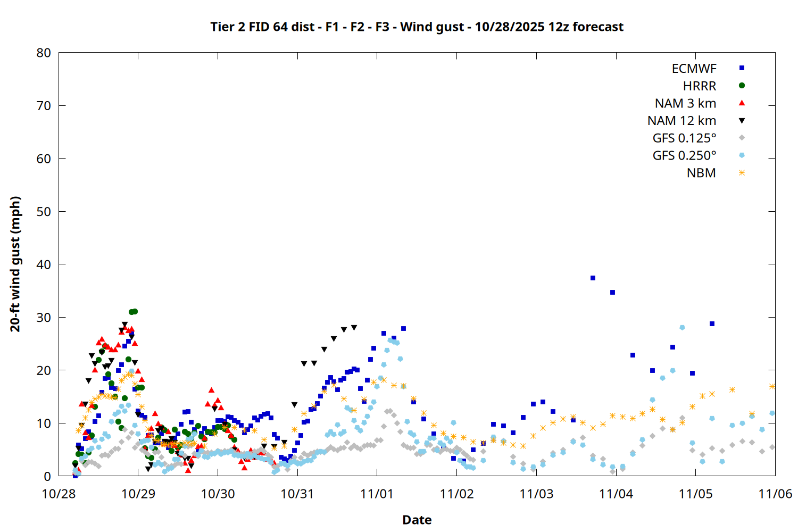Select the NAM 12 km legend label
Image resolution: width=798 pixels, height=532 pixels.
(x=681, y=121)
